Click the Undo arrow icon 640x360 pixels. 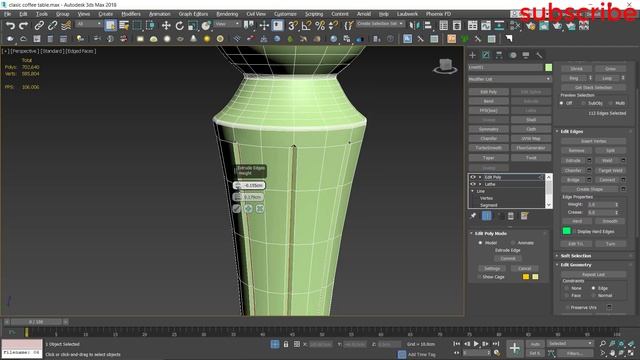click(10, 26)
